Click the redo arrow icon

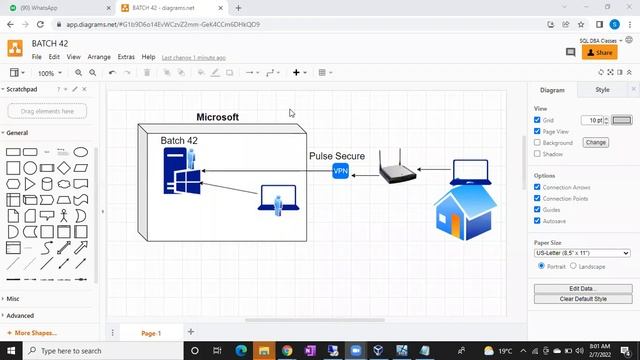[127, 73]
